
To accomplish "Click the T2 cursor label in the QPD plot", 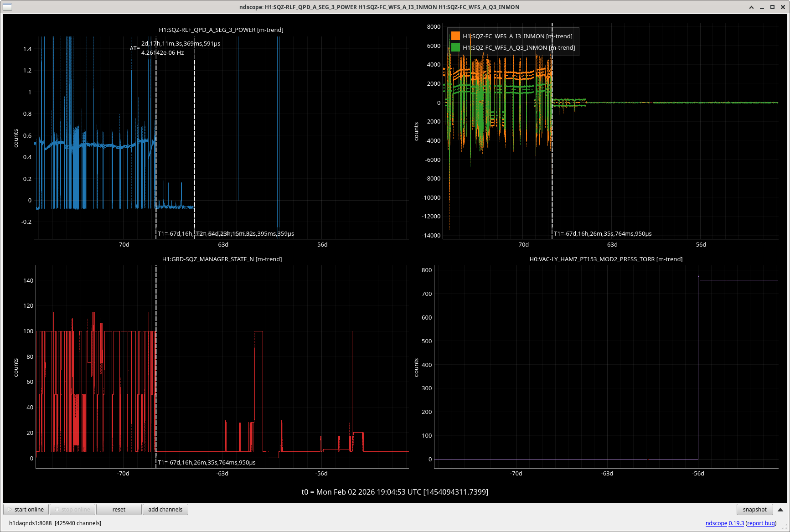I will 245,233.
